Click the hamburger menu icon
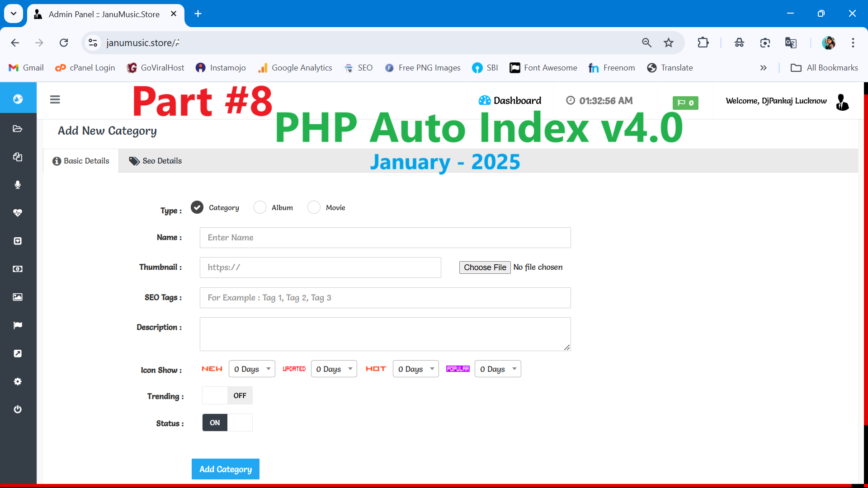868x488 pixels. tap(55, 99)
